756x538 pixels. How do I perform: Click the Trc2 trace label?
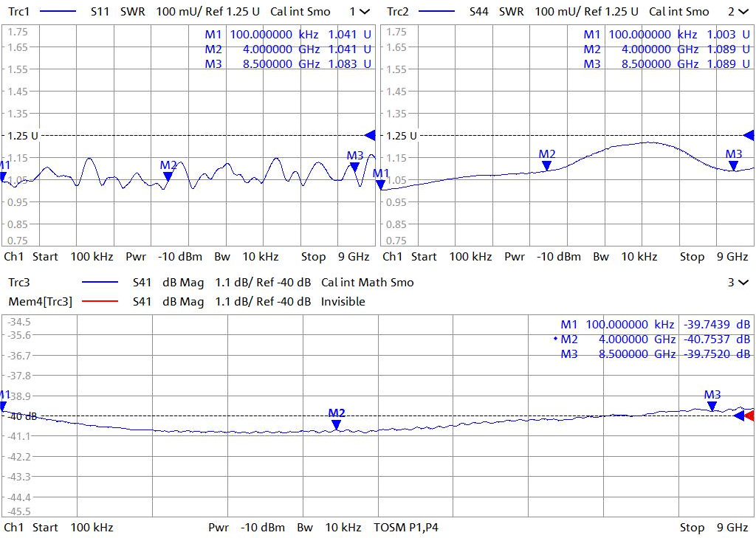coord(397,12)
